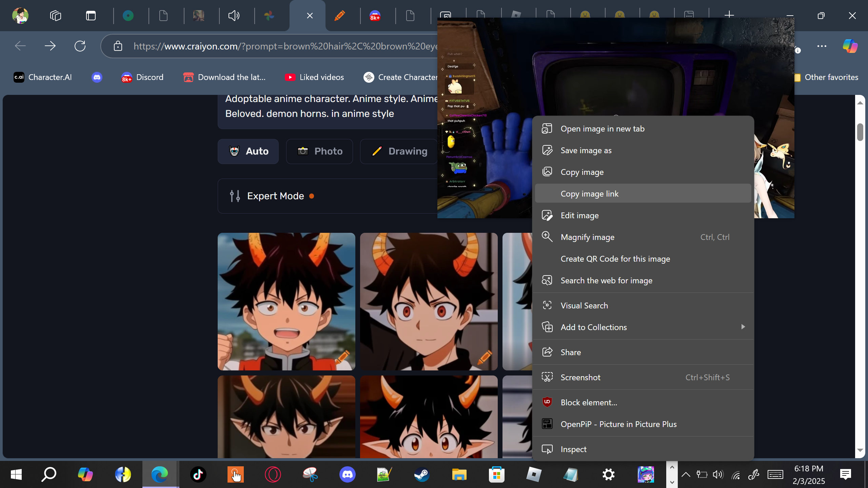Open Windows Search from the taskbar

point(49,474)
